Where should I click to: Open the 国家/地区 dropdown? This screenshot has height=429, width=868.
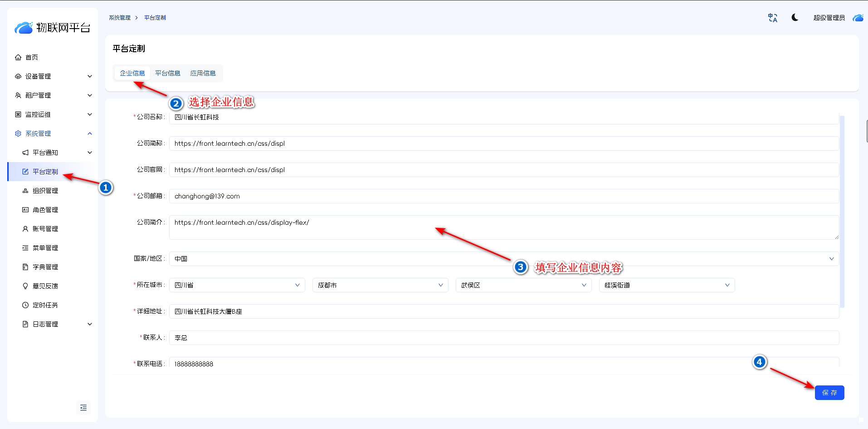click(503, 259)
